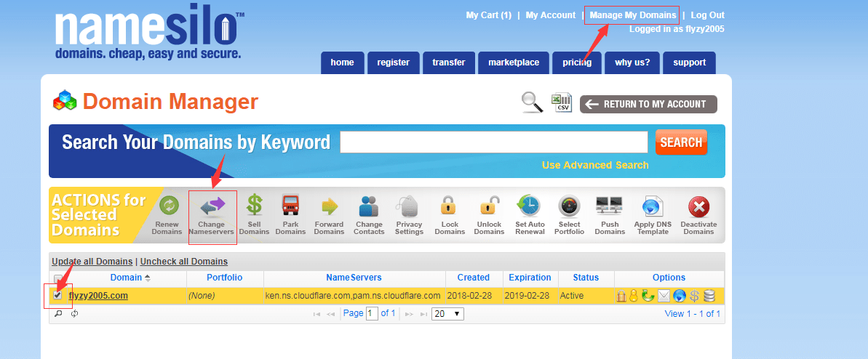868x359 pixels.
Task: Click the Status column header
Action: pos(586,278)
